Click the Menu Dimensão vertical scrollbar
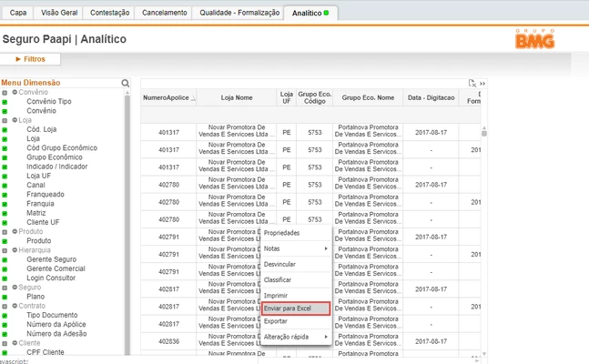 pyautogui.click(x=127, y=223)
